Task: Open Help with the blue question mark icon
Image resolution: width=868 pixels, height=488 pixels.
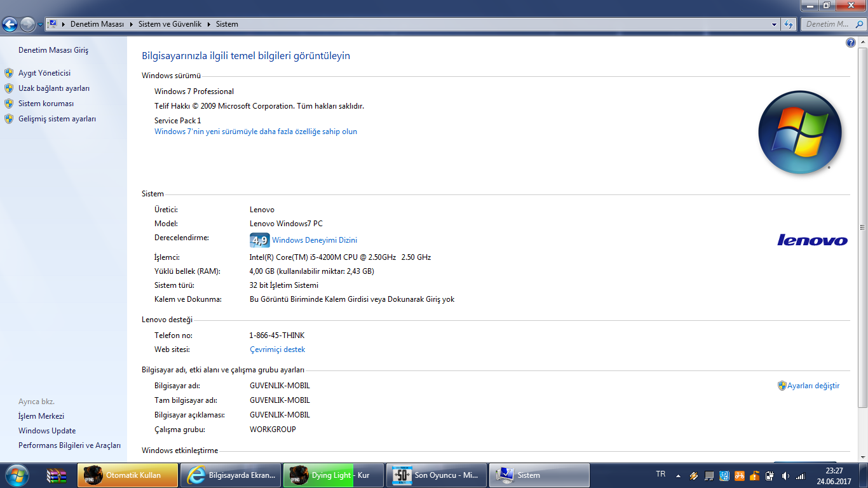Action: pos(851,43)
